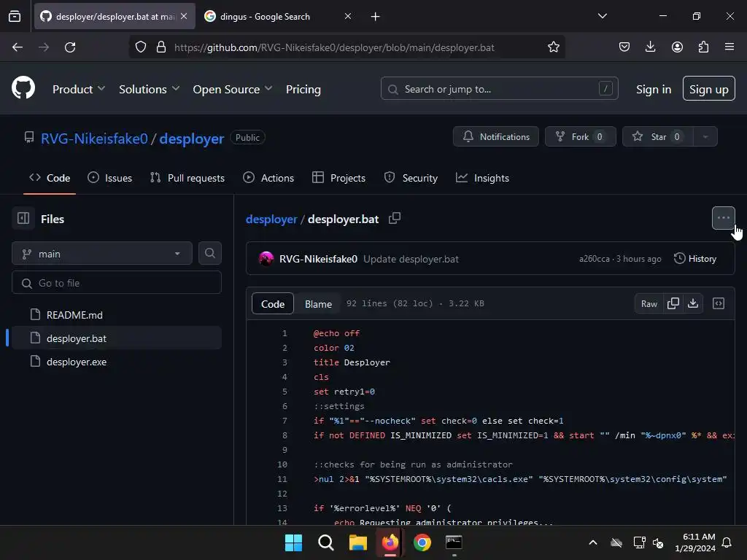The height and width of the screenshot is (560, 747).
Task: Open the Actions tab
Action: tap(268, 178)
